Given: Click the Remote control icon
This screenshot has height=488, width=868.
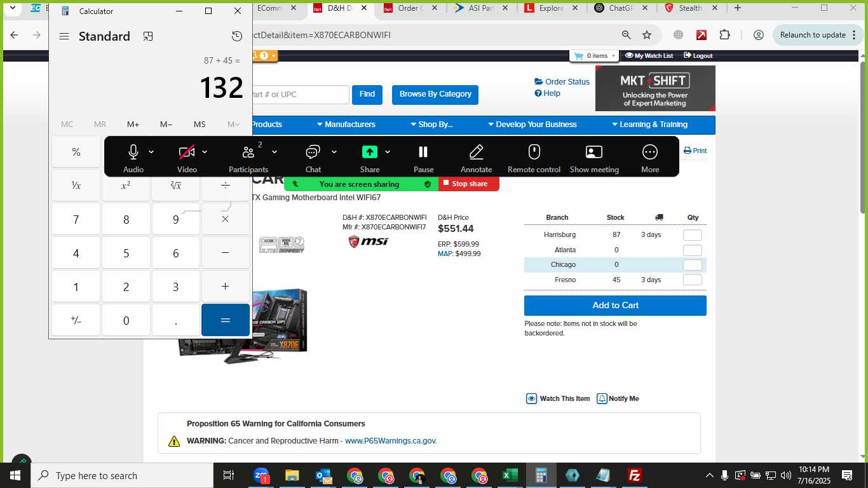Looking at the screenshot, I should [x=534, y=152].
